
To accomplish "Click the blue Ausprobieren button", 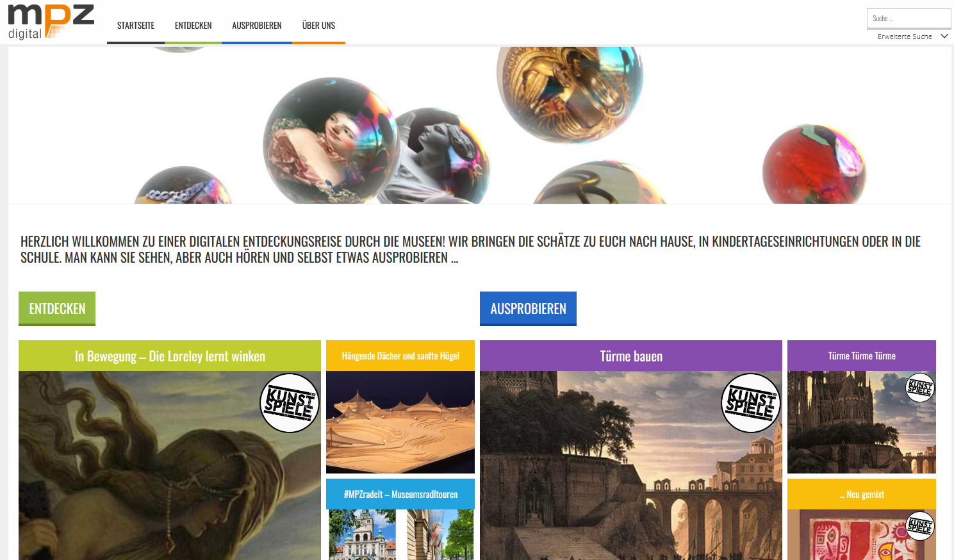I will point(528,309).
